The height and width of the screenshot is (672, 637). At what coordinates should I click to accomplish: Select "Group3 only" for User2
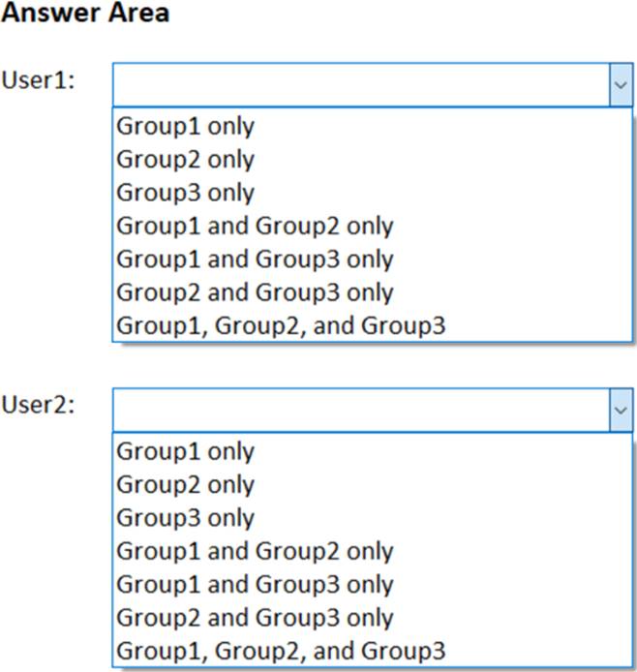186,518
